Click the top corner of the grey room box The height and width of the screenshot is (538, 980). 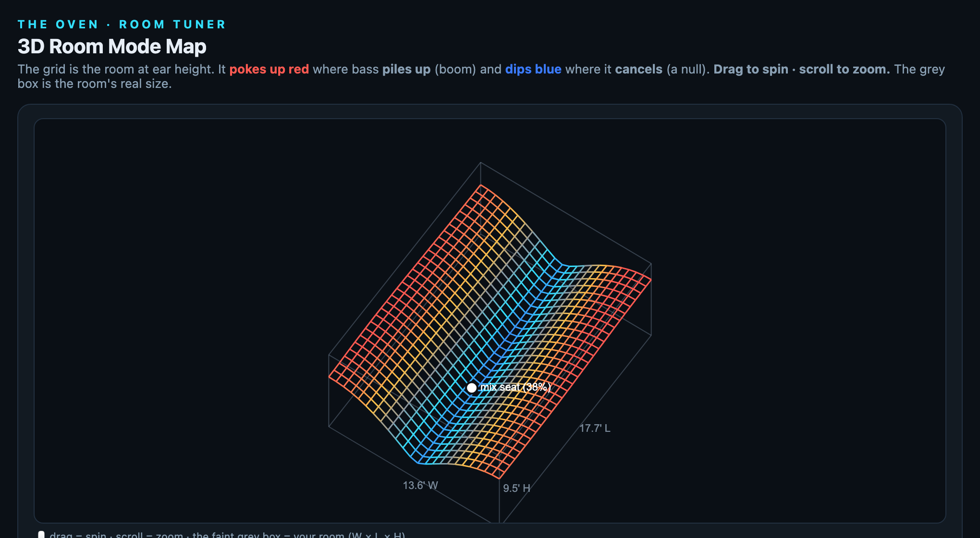click(480, 162)
